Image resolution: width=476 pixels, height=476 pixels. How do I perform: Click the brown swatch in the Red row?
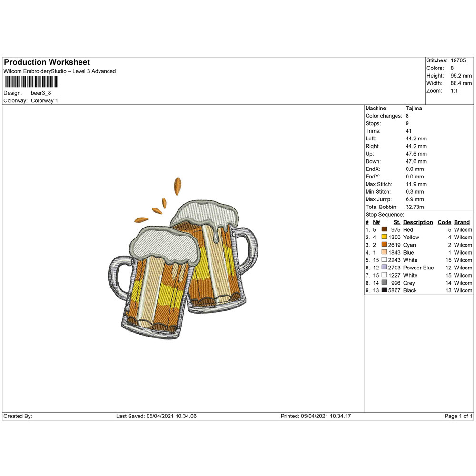click(384, 229)
